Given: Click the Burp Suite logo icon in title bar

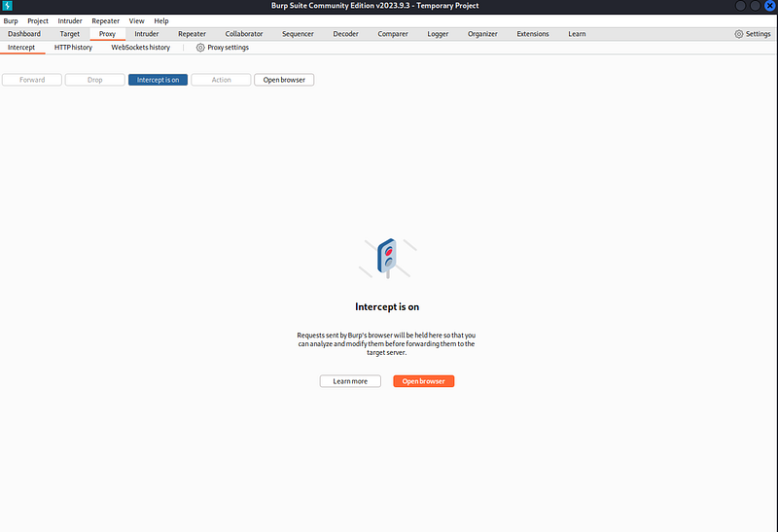Looking at the screenshot, I should point(8,7).
